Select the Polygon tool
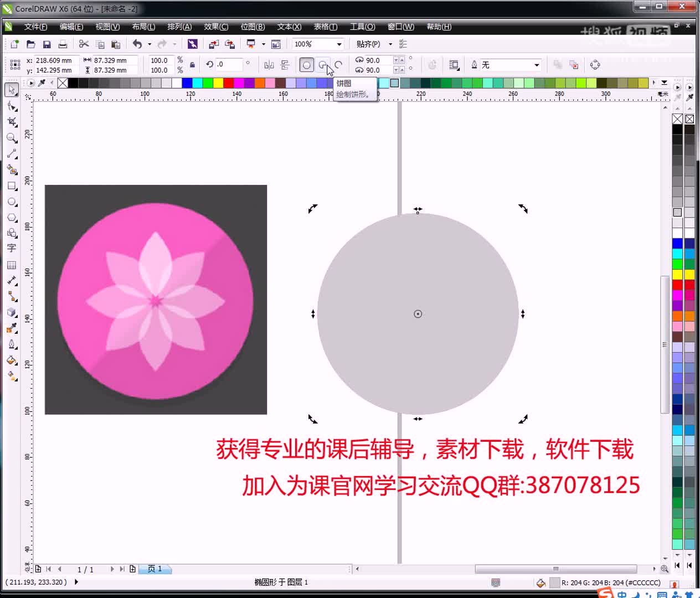 (12, 218)
